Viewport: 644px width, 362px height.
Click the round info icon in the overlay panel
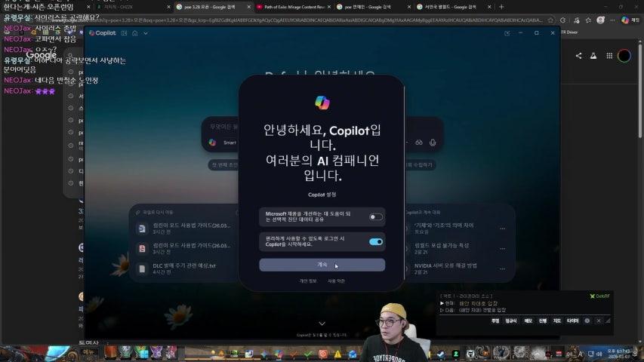[x=587, y=321]
